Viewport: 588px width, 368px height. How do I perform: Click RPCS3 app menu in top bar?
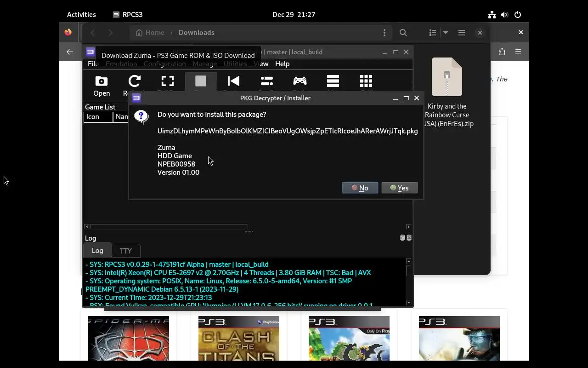(x=128, y=15)
